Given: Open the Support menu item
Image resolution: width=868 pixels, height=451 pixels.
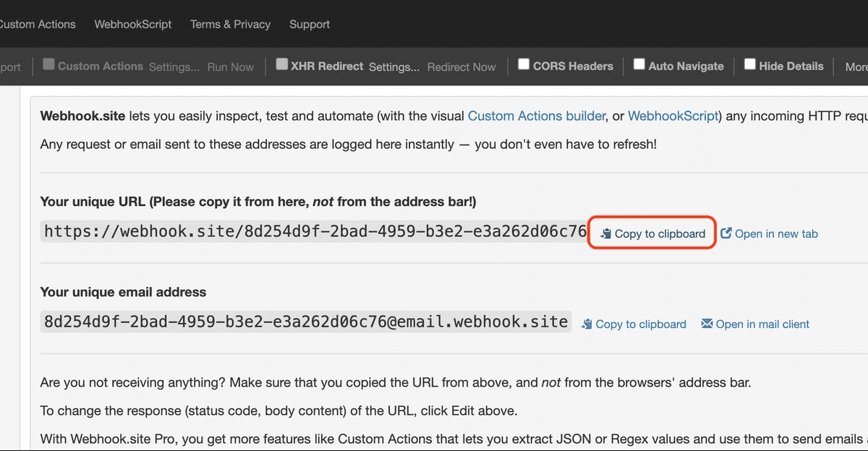Looking at the screenshot, I should click(x=310, y=24).
